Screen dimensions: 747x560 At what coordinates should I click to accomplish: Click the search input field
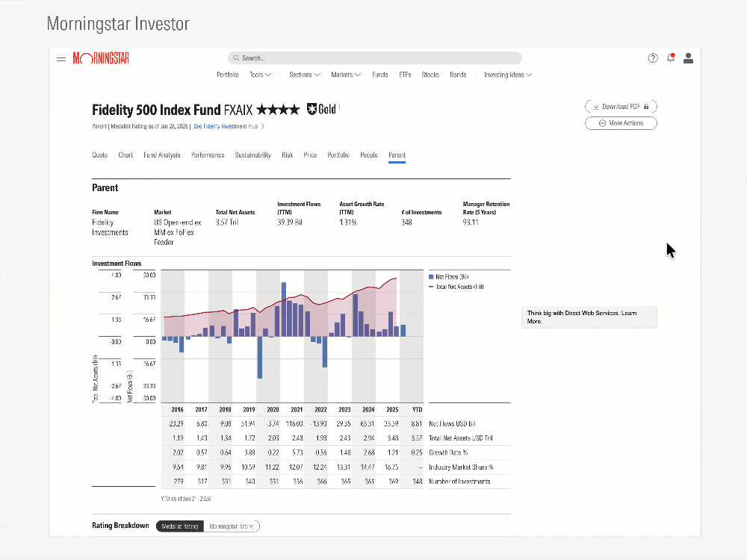tap(374, 58)
